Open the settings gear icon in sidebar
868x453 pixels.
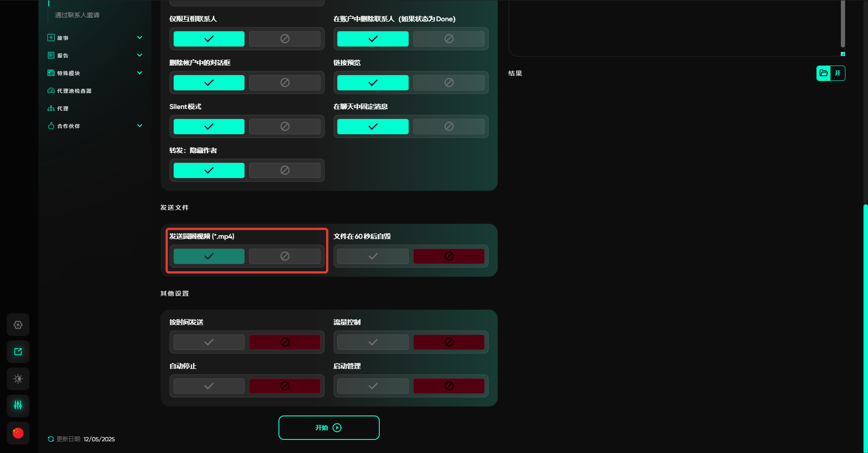pyautogui.click(x=18, y=325)
